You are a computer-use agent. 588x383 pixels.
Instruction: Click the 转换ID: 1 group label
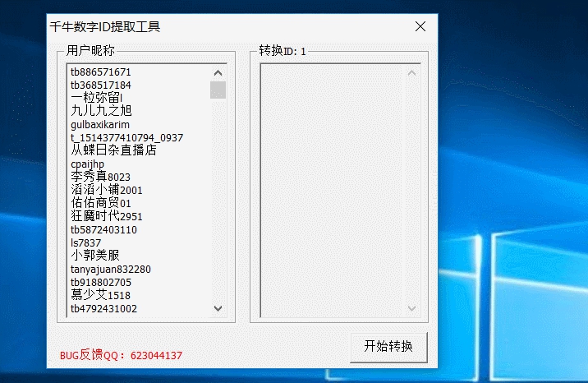283,51
